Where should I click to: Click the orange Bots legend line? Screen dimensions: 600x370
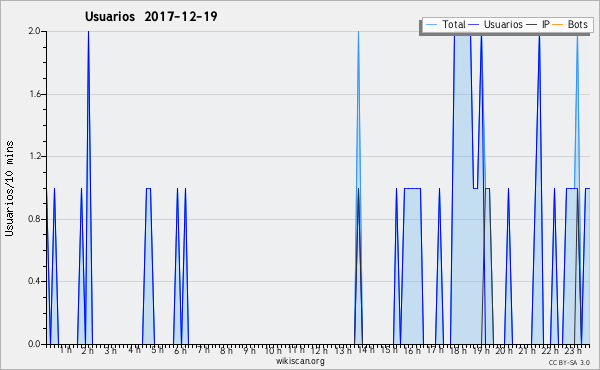558,25
